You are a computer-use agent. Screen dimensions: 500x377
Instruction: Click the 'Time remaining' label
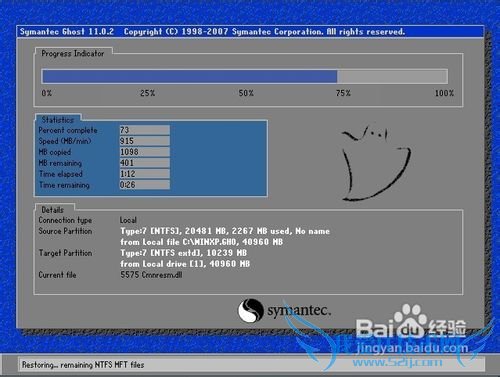click(64, 185)
